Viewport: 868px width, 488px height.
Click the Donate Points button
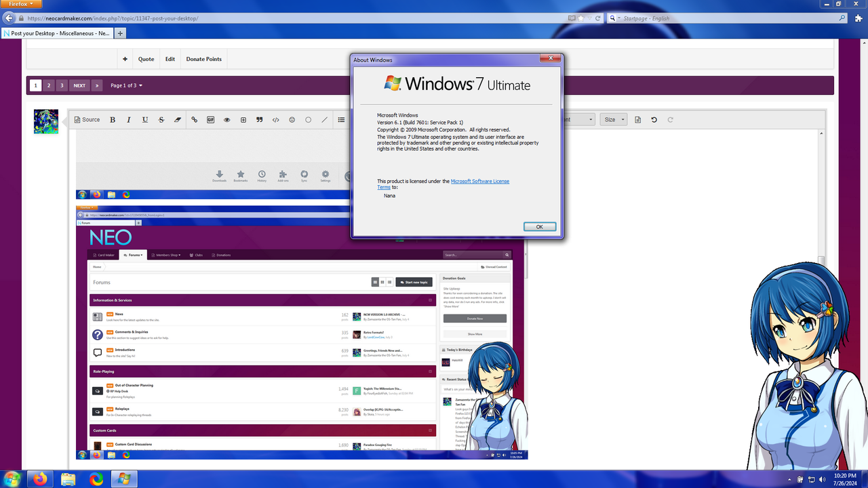click(204, 59)
